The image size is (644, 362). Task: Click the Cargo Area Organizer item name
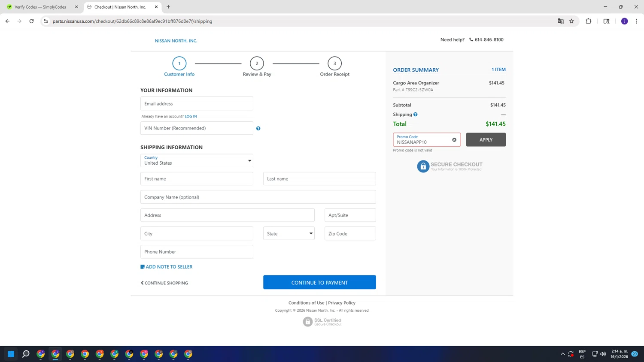[416, 83]
